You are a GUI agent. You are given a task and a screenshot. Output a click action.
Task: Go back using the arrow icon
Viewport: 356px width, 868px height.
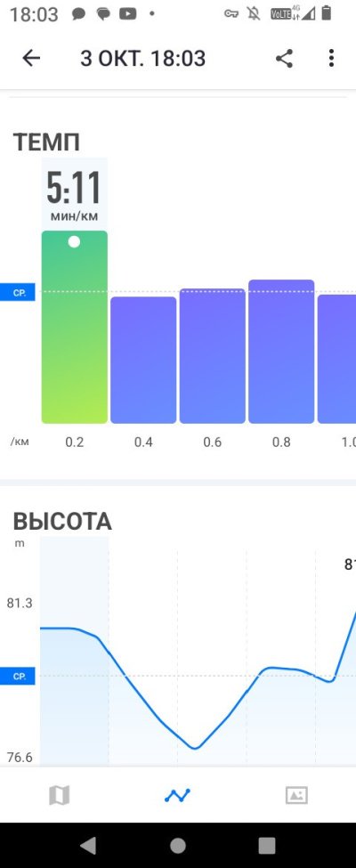31,58
